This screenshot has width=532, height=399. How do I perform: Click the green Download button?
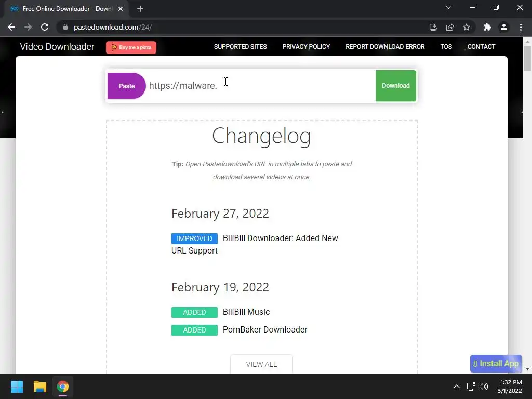[x=395, y=86]
